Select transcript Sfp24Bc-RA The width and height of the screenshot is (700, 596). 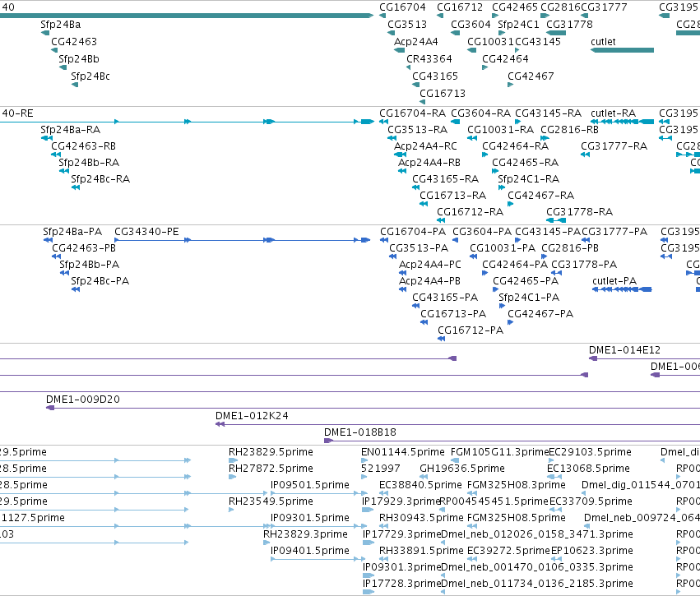pyautogui.click(x=100, y=179)
